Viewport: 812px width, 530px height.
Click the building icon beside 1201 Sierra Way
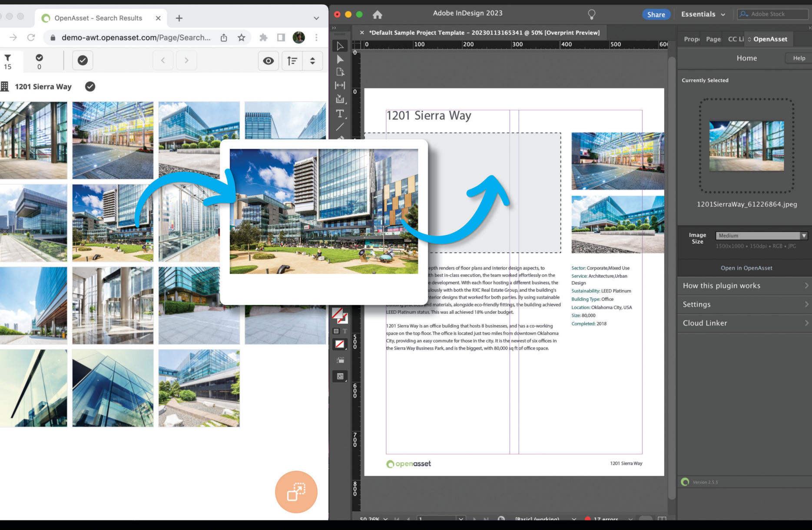coord(5,86)
